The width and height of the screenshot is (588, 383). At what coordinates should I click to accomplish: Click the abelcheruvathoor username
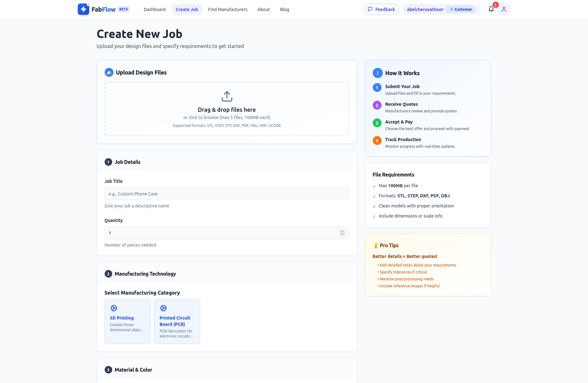click(425, 9)
